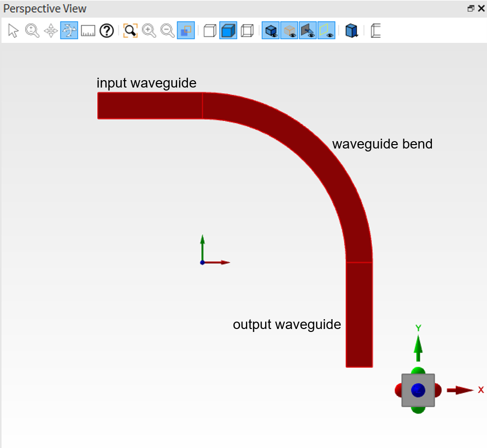
Task: Activate the interactive zoom magnifier tool
Action: 32,31
